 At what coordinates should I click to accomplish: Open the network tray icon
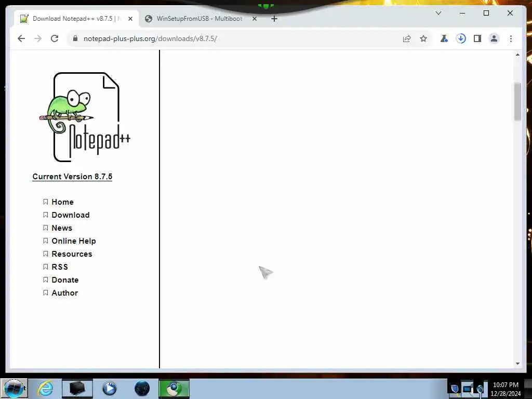point(468,389)
